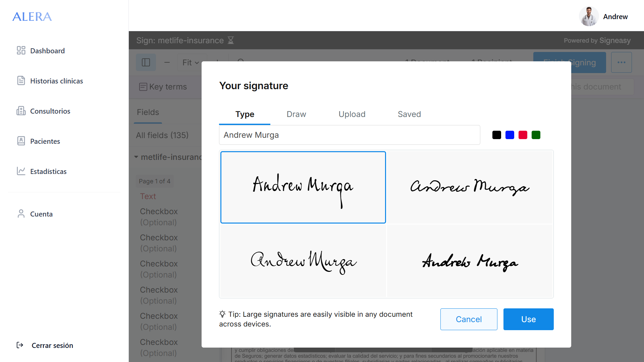This screenshot has width=644, height=362.
Task: Click the zoom out minus icon
Action: point(167,62)
